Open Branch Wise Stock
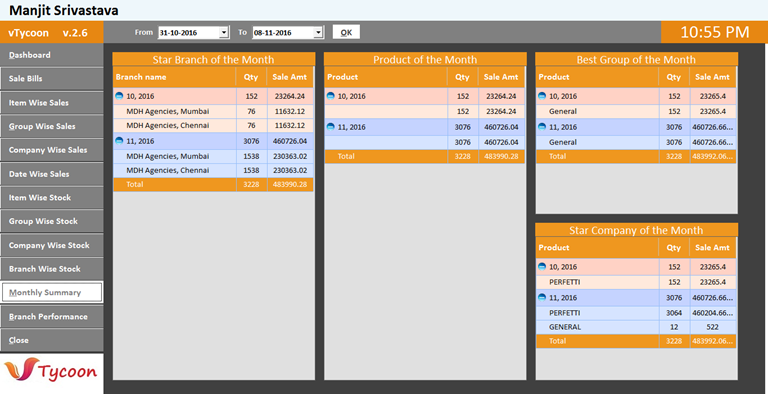Image resolution: width=768 pixels, height=394 pixels. click(x=51, y=269)
